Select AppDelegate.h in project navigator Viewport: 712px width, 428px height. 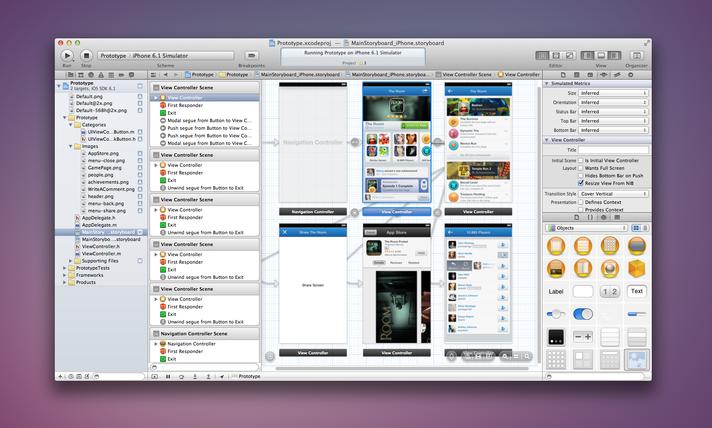click(x=99, y=218)
